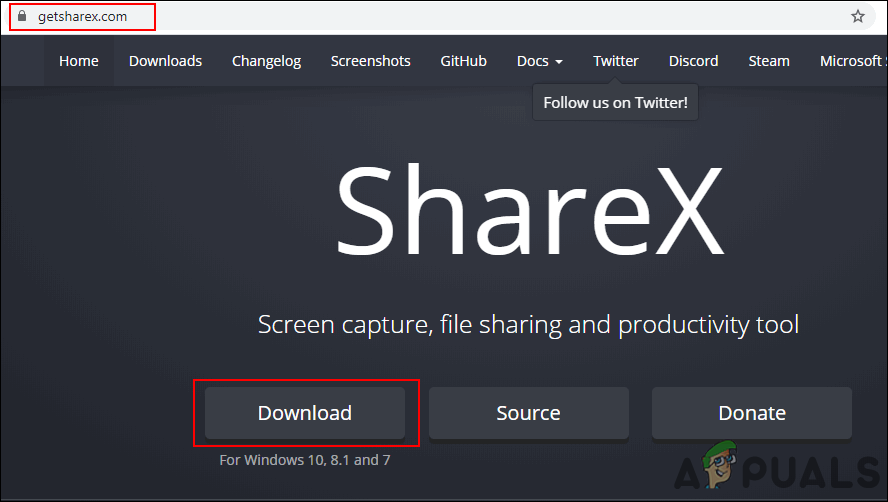Click the Download button
This screenshot has width=888, height=502.
click(x=305, y=413)
